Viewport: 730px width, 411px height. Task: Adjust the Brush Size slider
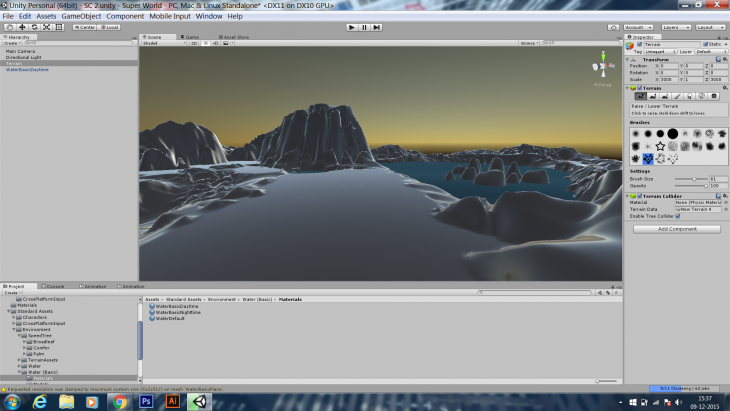(692, 178)
